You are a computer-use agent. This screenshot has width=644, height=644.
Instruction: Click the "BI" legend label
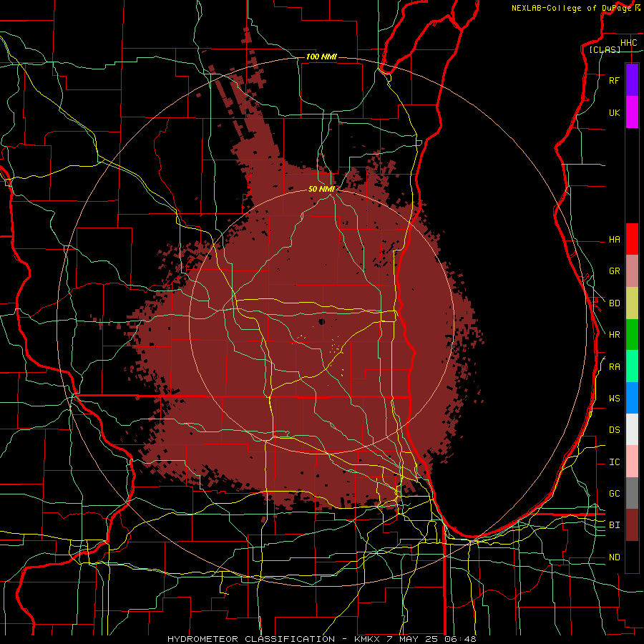point(614,525)
